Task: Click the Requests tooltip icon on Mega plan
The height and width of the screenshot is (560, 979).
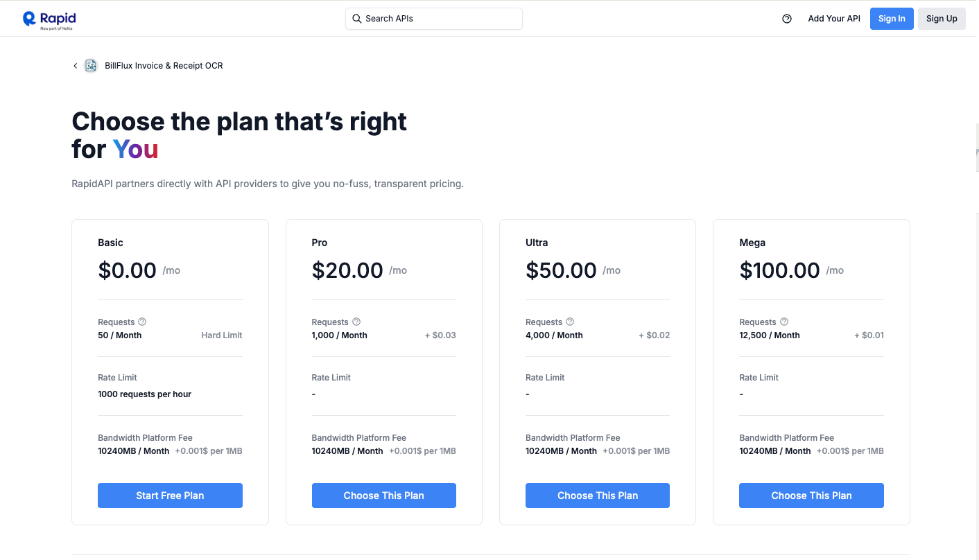Action: point(783,322)
